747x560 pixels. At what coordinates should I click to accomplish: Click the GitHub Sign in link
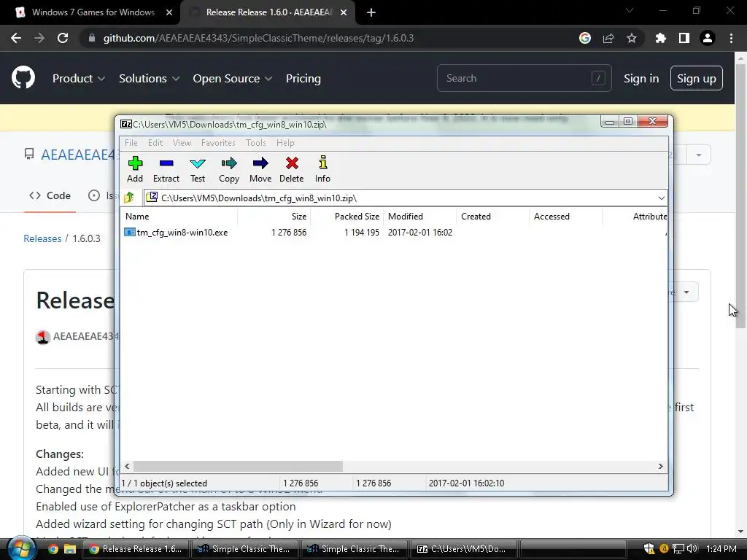click(x=641, y=79)
